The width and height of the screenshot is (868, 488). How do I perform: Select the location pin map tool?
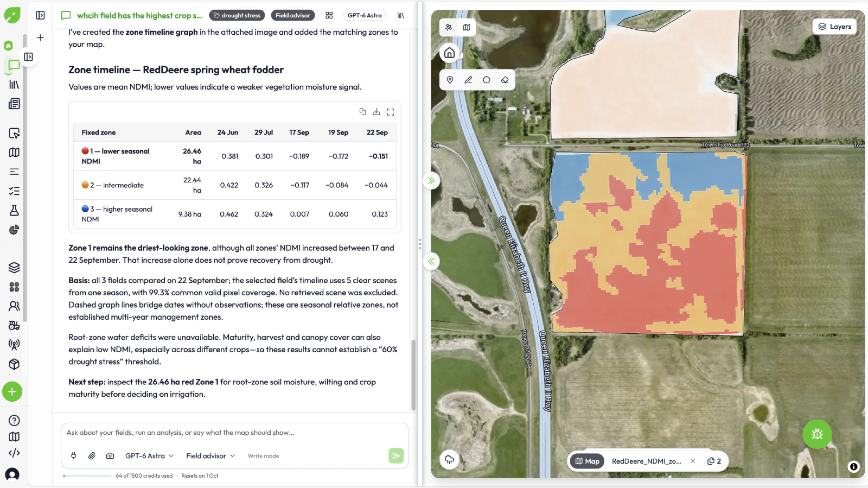[x=450, y=80]
